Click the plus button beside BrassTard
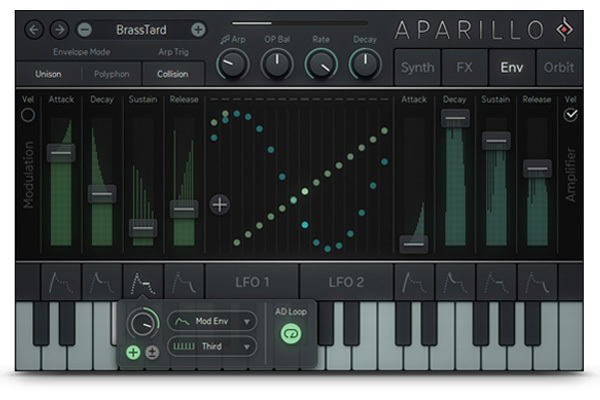 point(198,29)
